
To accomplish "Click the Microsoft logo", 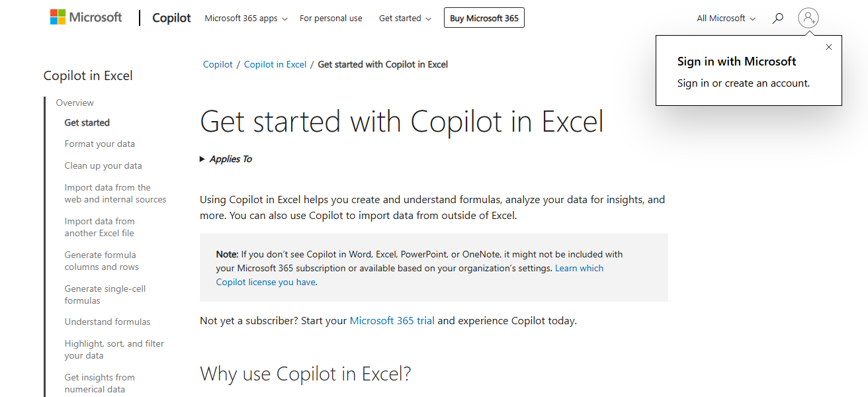I will 85,17.
